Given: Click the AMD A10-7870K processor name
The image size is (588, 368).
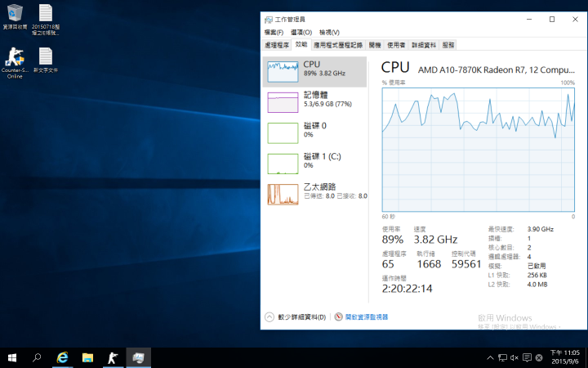Looking at the screenshot, I should 497,70.
